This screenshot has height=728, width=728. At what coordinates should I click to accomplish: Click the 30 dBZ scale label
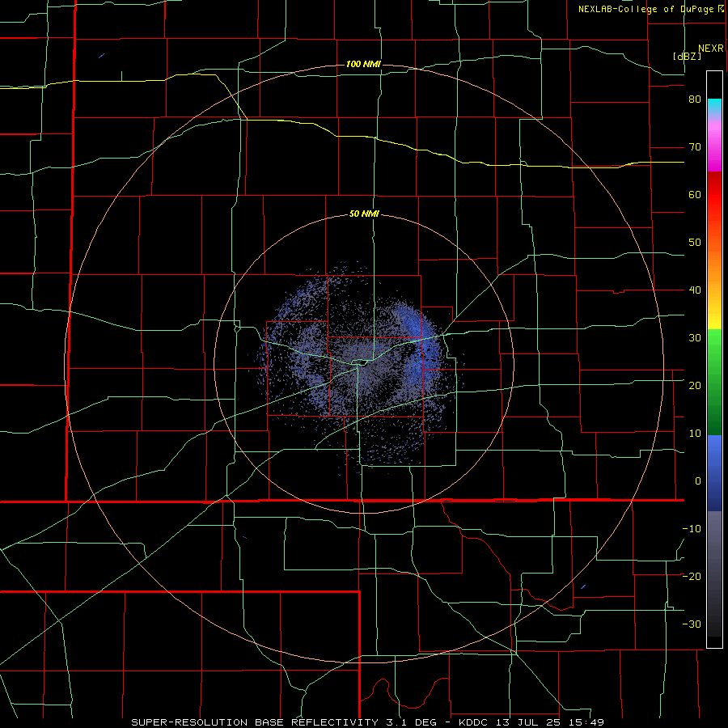pyautogui.click(x=695, y=337)
